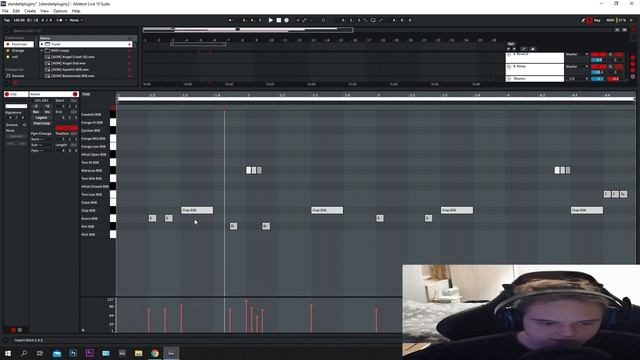Open the Options menu

(60, 11)
